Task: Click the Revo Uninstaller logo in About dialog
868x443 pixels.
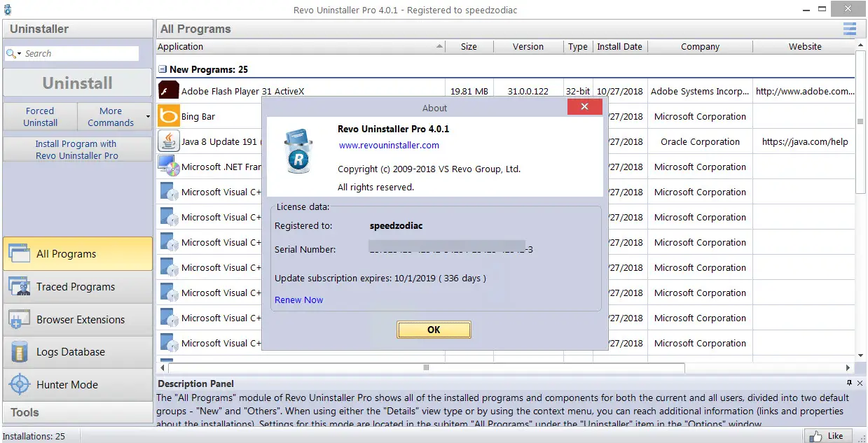Action: (299, 150)
